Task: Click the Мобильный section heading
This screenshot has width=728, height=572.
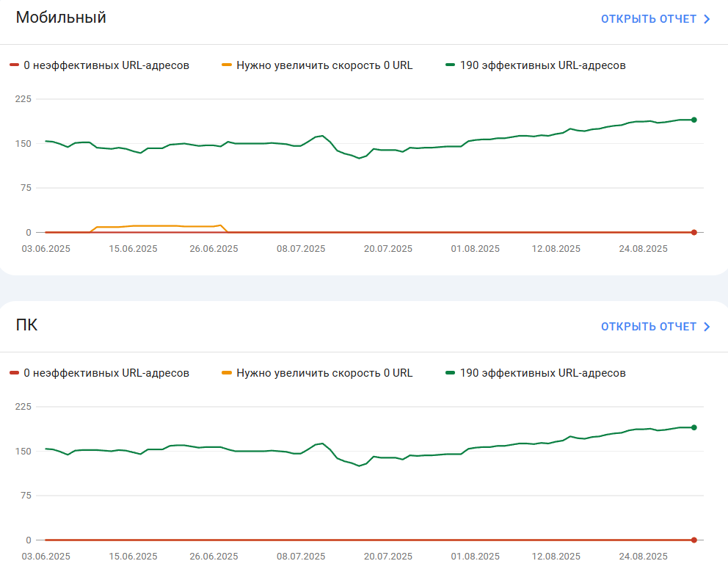Action: pyautogui.click(x=61, y=17)
